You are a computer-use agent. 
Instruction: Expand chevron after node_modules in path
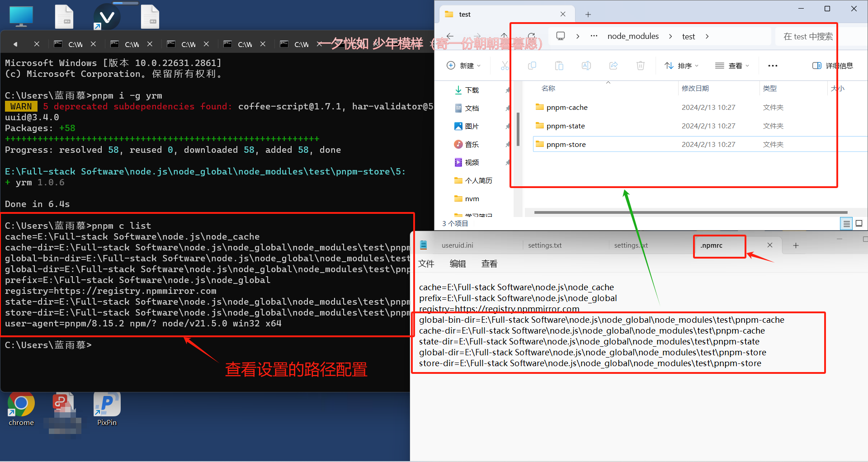pyautogui.click(x=670, y=36)
